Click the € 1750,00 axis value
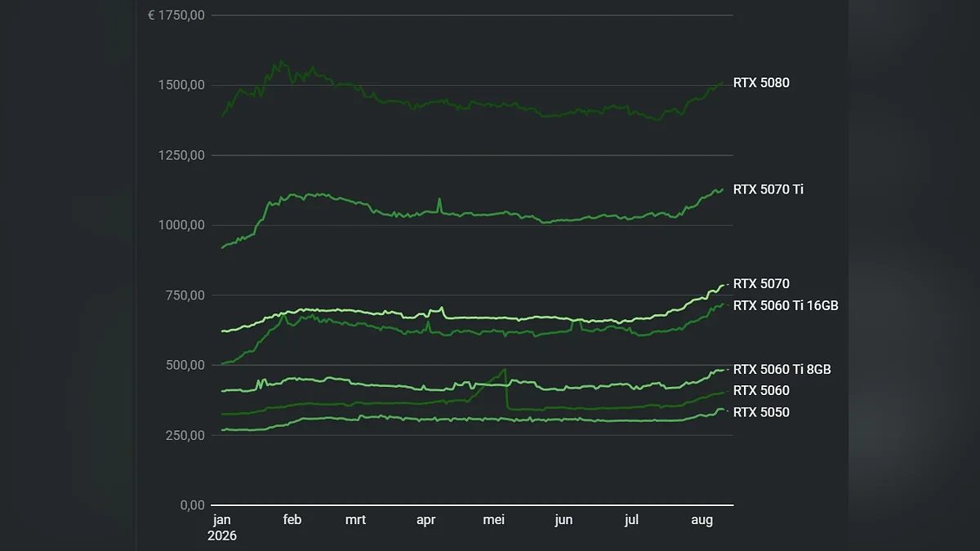This screenshot has height=551, width=980. (176, 15)
